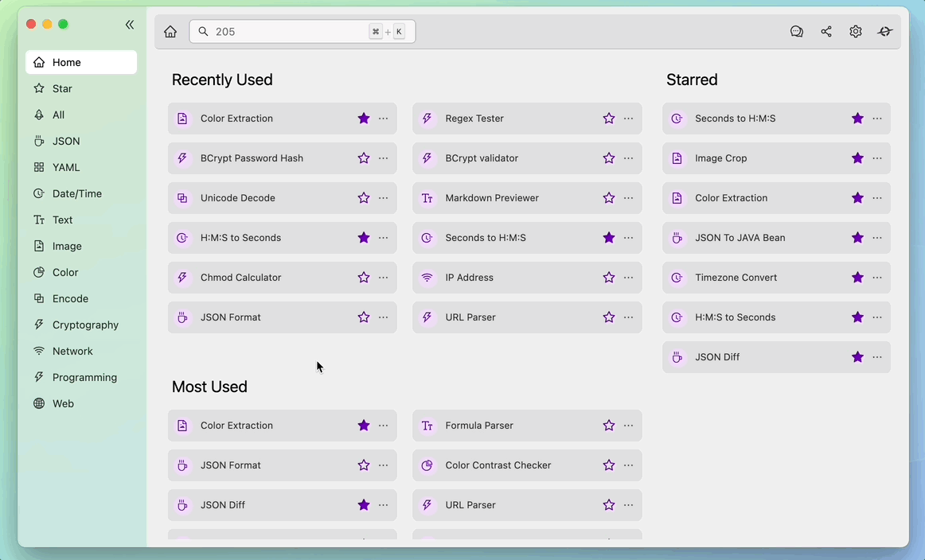
Task: Star the Unicode Decode tool
Action: click(364, 198)
